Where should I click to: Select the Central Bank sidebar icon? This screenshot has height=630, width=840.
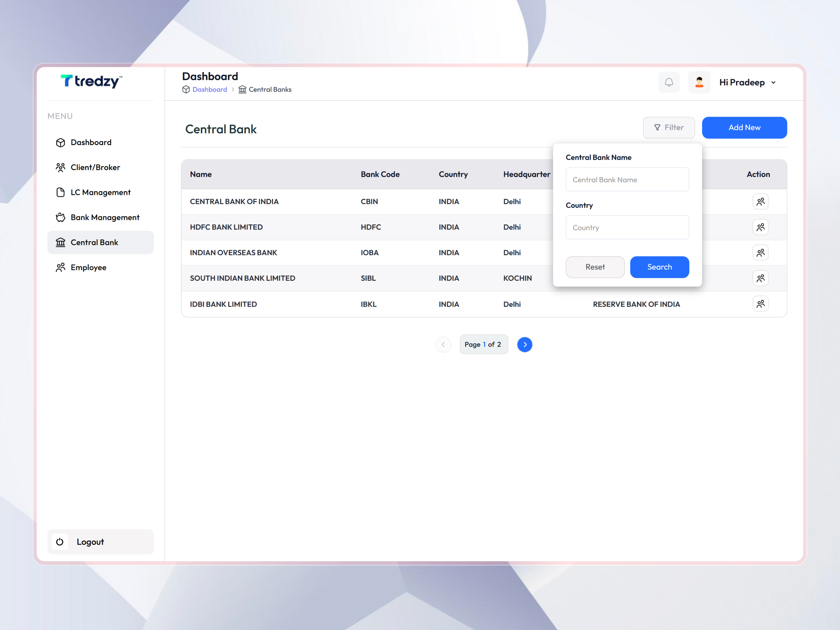pyautogui.click(x=61, y=242)
